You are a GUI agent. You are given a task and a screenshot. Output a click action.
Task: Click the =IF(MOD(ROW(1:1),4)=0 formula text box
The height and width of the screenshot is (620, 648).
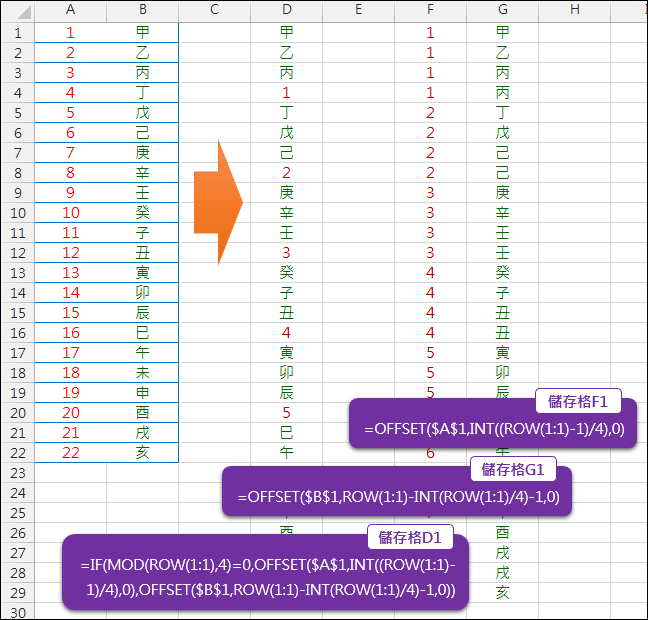(265, 572)
